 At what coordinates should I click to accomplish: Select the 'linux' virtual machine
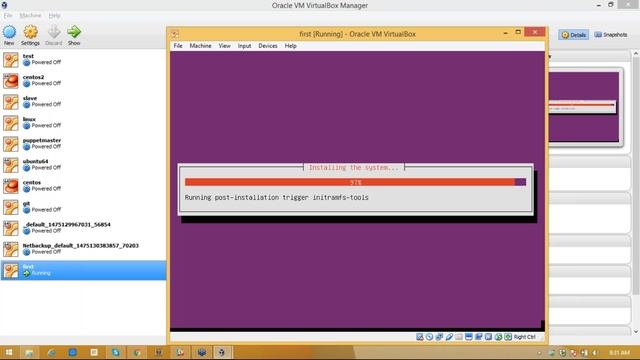(83, 122)
